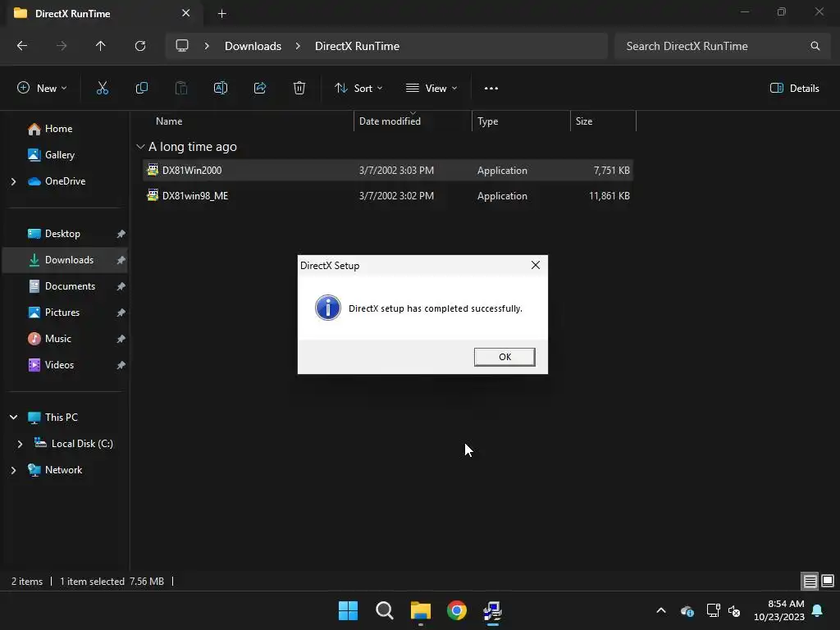Go up one folder level
The image size is (840, 630).
(x=100, y=46)
